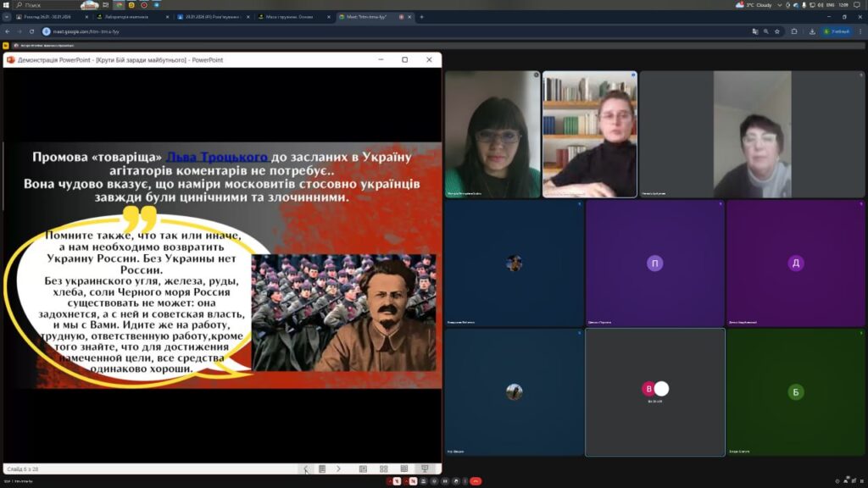
Task: Open slide show menu icon between arrows
Action: (x=322, y=469)
